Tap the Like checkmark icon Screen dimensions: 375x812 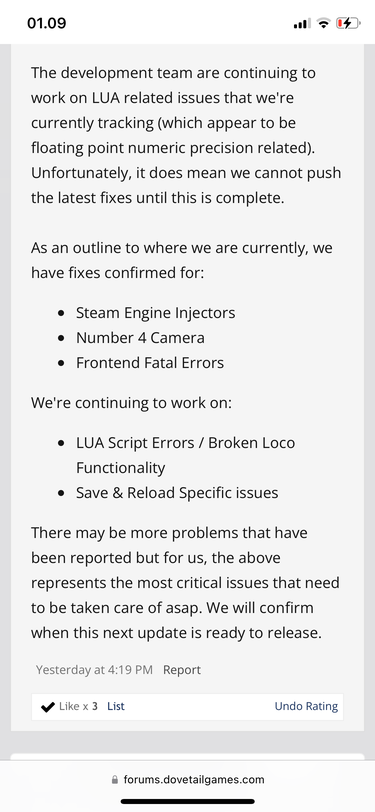[48, 707]
